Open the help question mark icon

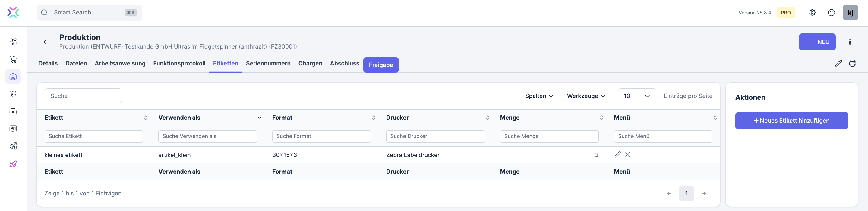point(831,13)
